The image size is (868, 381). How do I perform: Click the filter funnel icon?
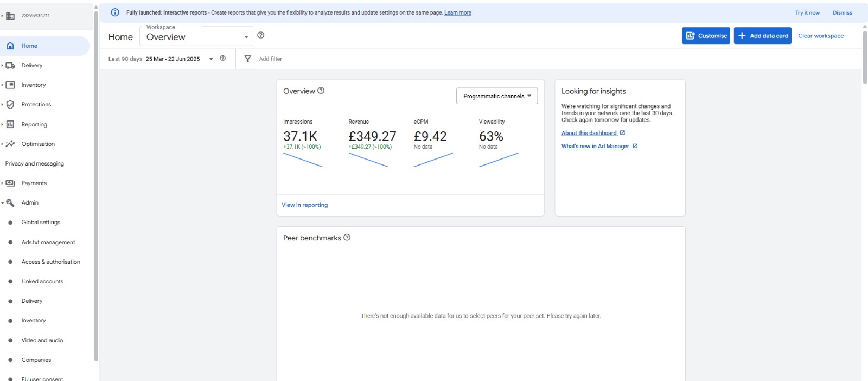point(247,59)
